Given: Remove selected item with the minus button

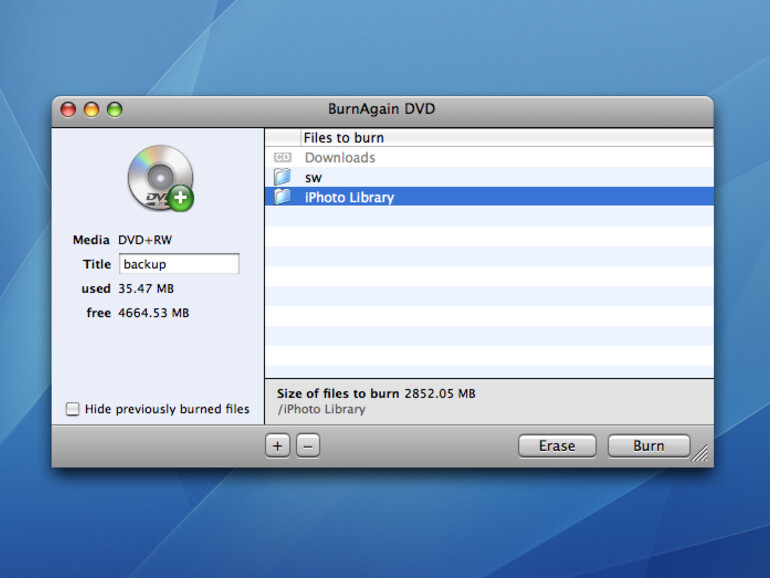Looking at the screenshot, I should coord(308,446).
